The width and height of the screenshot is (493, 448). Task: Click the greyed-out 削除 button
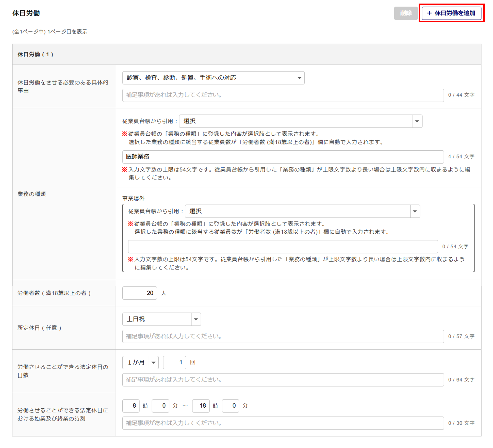pos(405,13)
